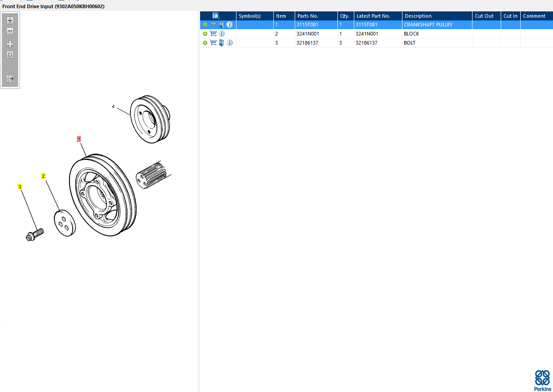553x392 pixels.
Task: Click the bolt drawing in diagram
Action: 34,235
